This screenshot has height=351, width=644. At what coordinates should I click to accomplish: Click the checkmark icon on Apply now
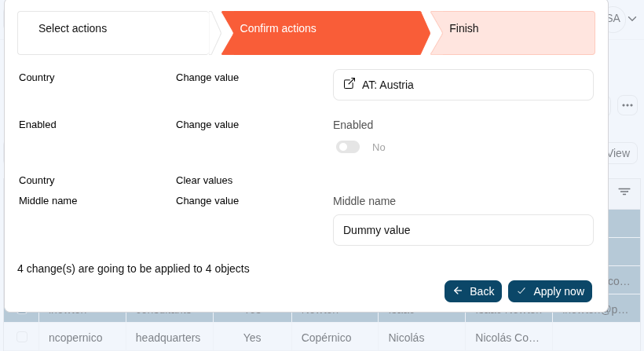coord(521,291)
